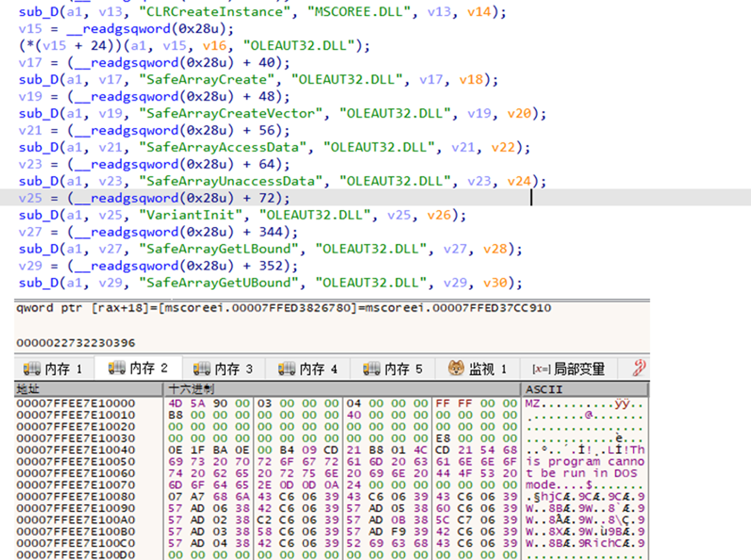Click the (*(v15 + 24)) call line

(x=194, y=46)
